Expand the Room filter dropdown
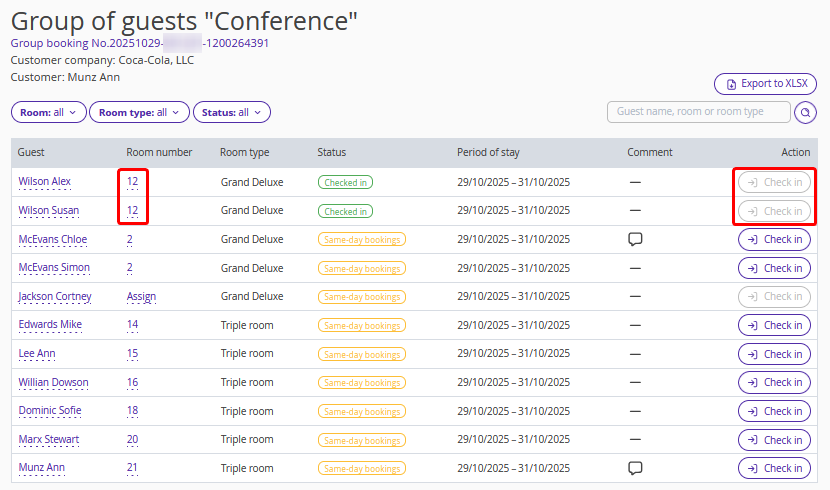The width and height of the screenshot is (830, 490). click(48, 113)
